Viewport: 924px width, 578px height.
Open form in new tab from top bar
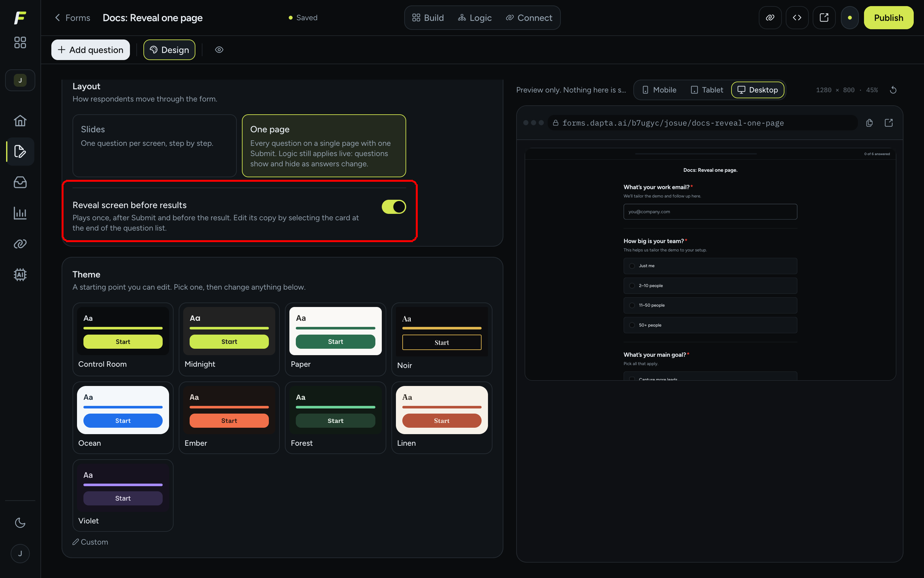(x=824, y=18)
